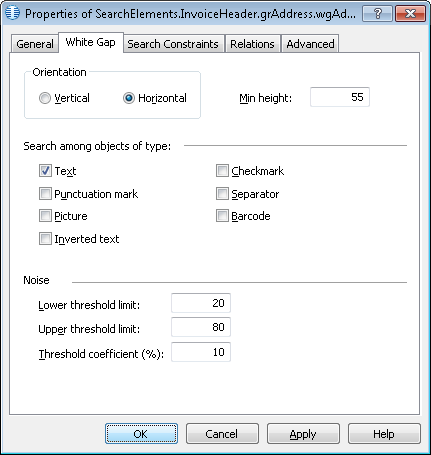Viewport: 431px width, 455px height.
Task: Toggle the Separator checkbox
Action: [x=222, y=194]
